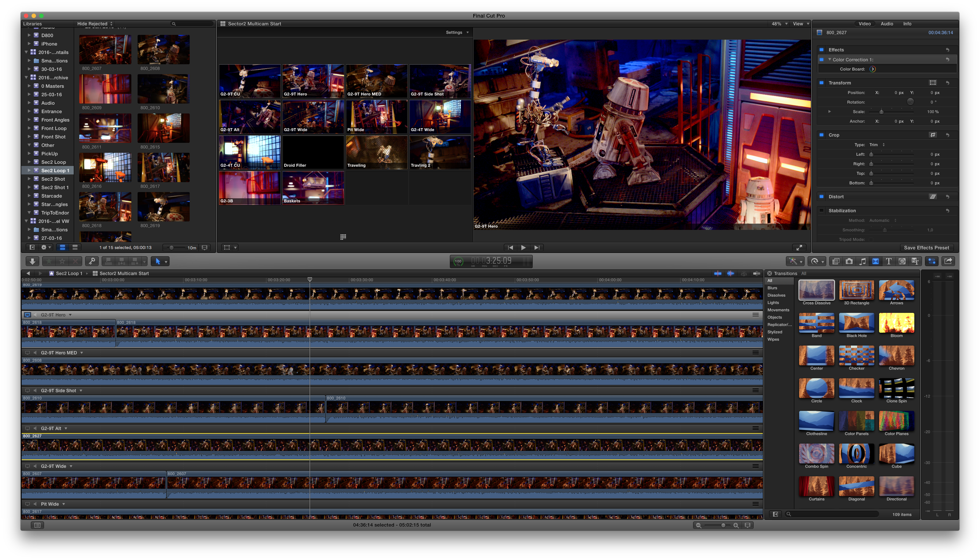Expand the Sec2 Shot library event
Image resolution: width=980 pixels, height=560 pixels.
tap(29, 179)
